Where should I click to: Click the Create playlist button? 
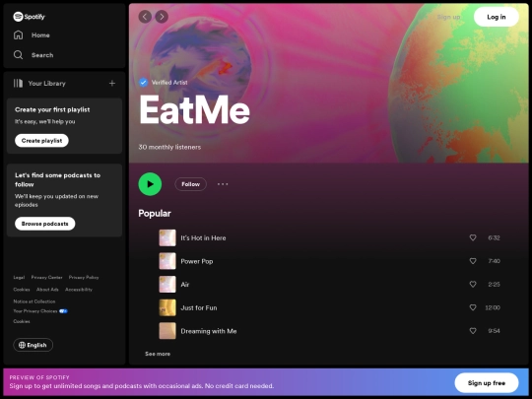(x=41, y=141)
